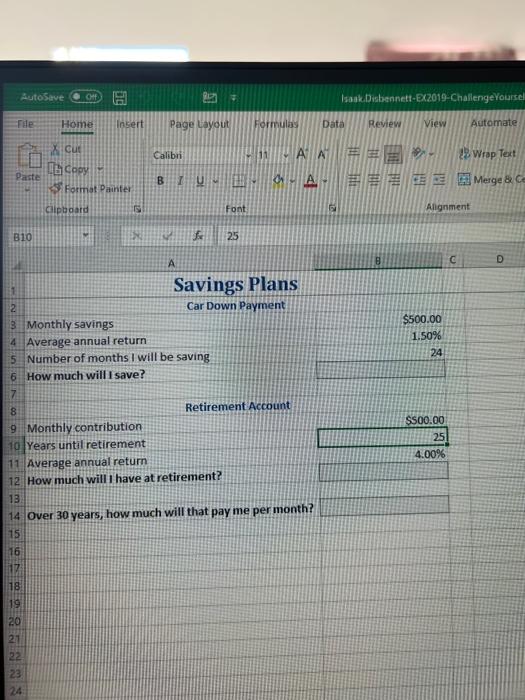Select cell beside Over 30 years question
The width and height of the screenshot is (525, 700).
point(384,506)
